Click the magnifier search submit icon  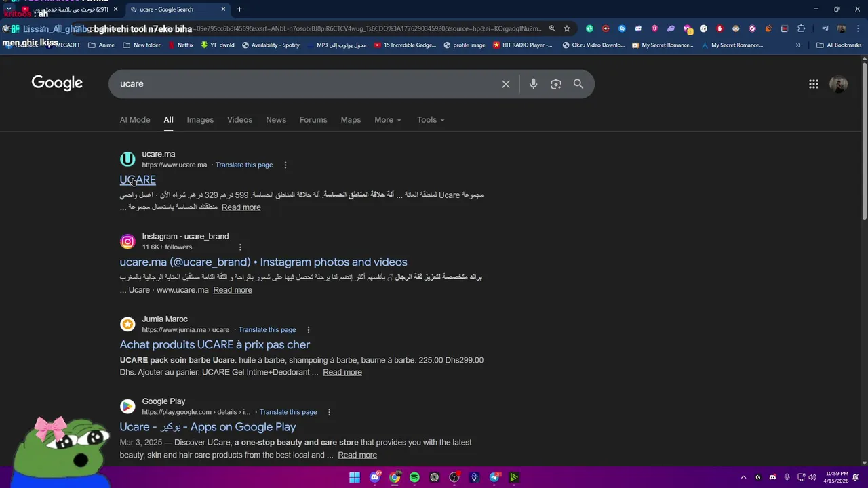(578, 84)
